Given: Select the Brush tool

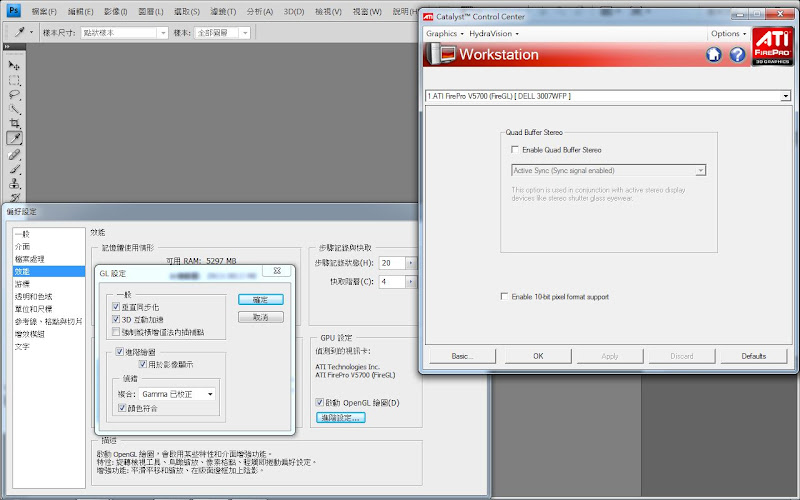Looking at the screenshot, I should click(14, 169).
